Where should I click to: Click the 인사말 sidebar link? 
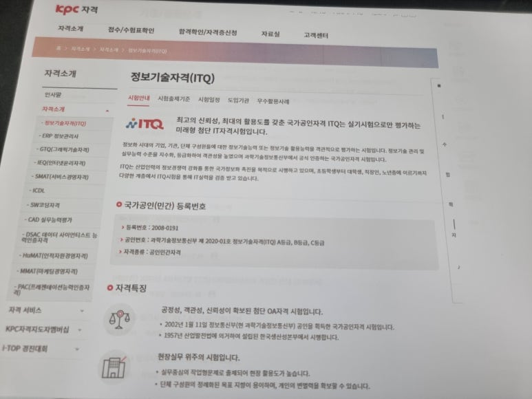[x=53, y=95]
